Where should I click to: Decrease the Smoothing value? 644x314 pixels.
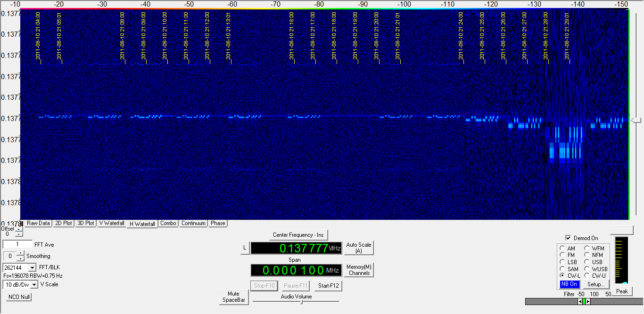pos(20,258)
